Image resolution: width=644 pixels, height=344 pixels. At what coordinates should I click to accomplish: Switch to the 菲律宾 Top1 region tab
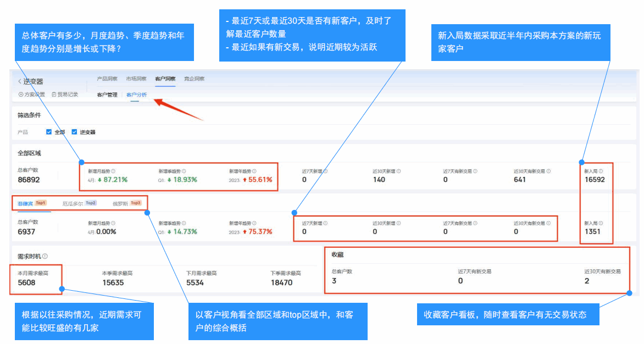(25, 202)
